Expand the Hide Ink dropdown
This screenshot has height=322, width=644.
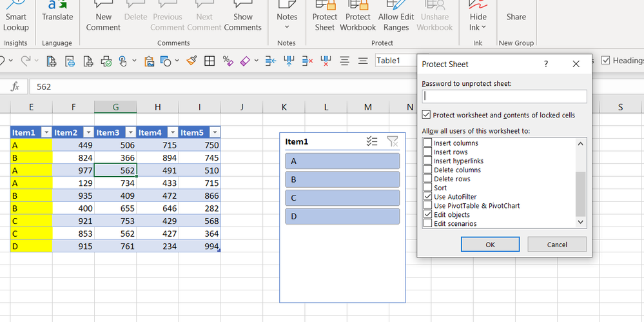tap(483, 28)
